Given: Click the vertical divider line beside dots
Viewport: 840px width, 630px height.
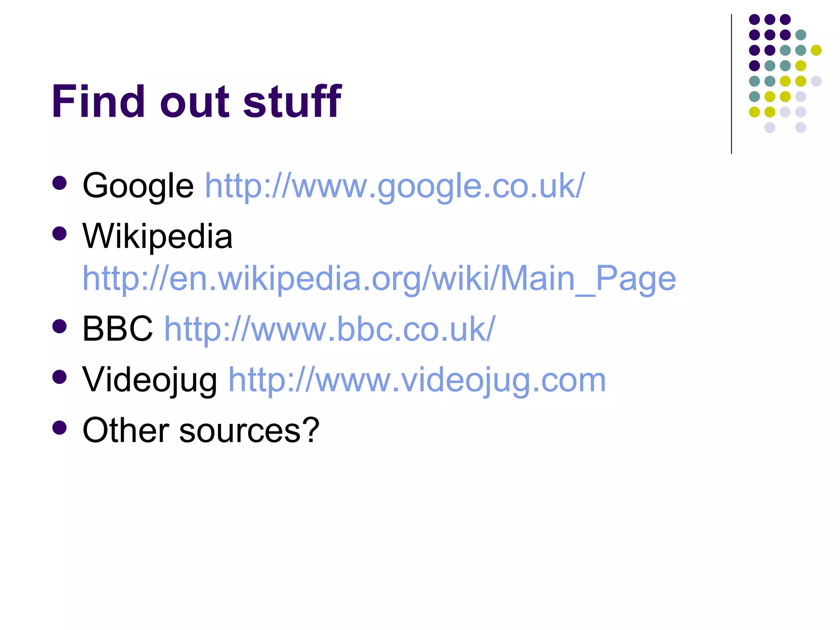Looking at the screenshot, I should tap(731, 84).
